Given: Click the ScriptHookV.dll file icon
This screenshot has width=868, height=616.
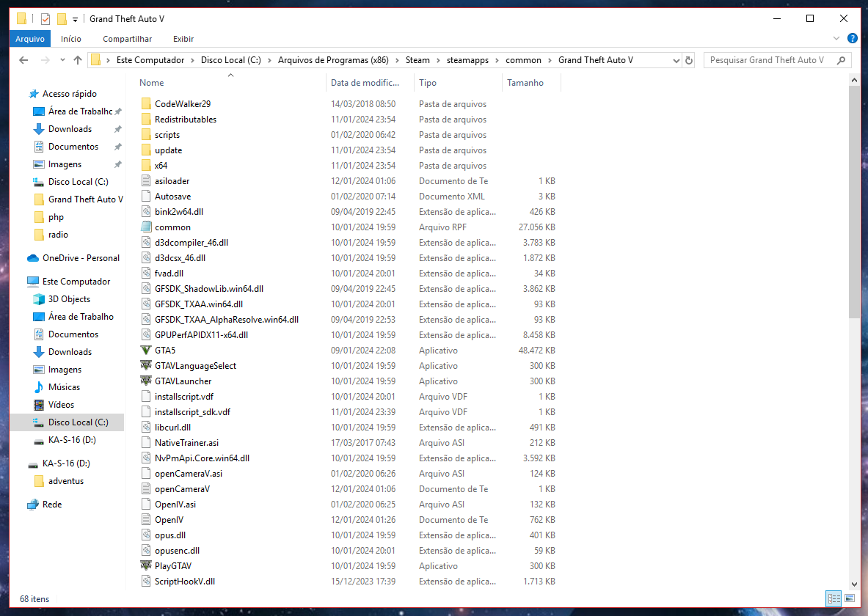Looking at the screenshot, I should pos(146,581).
